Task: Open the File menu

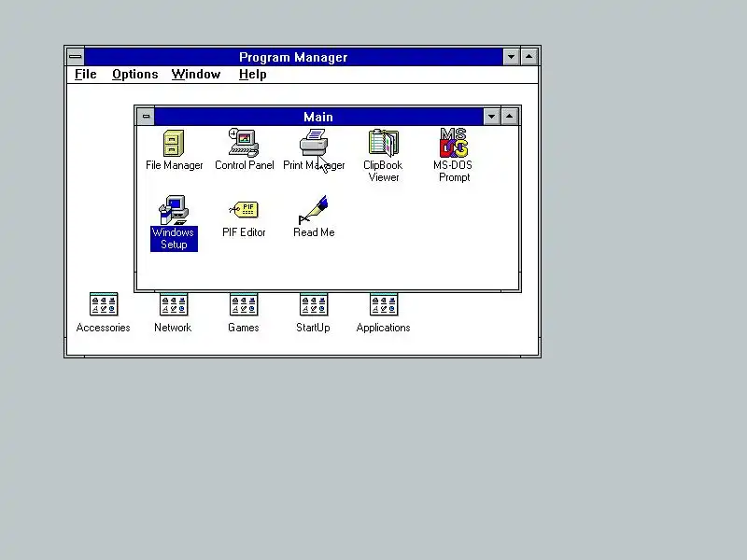Action: (x=86, y=75)
